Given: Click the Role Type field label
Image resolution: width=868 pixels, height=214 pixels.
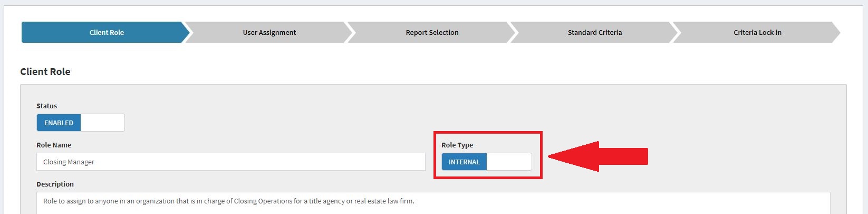Looking at the screenshot, I should (x=457, y=145).
